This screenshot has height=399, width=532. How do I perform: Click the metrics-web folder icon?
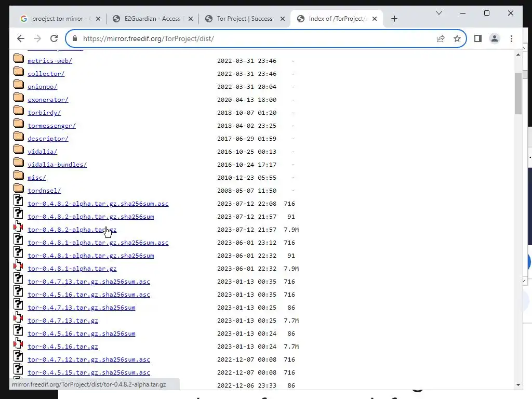pyautogui.click(x=19, y=59)
